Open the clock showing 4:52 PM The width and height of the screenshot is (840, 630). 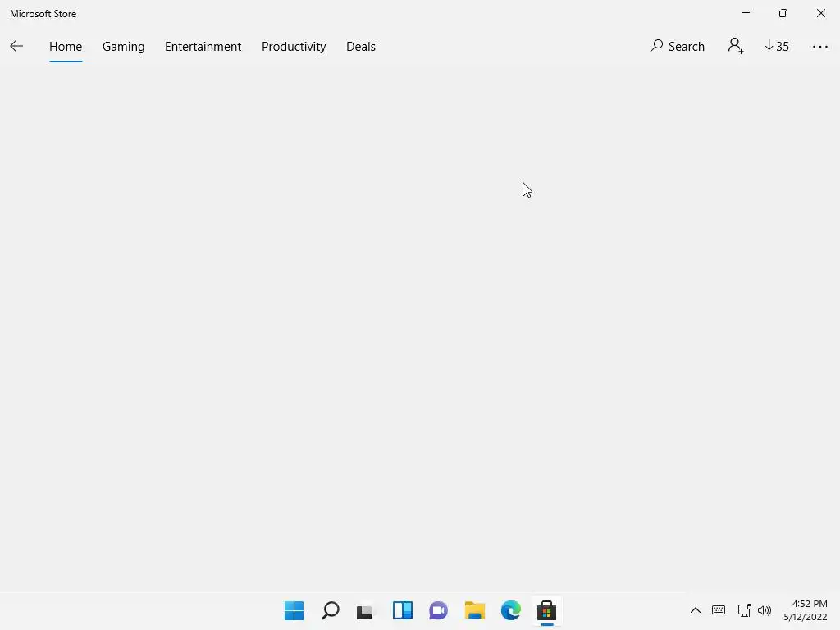pyautogui.click(x=806, y=610)
